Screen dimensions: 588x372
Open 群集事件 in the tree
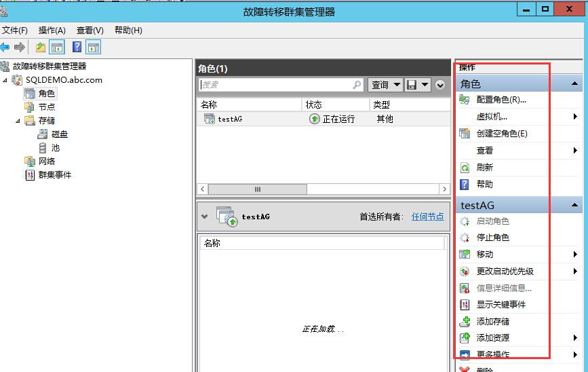(x=55, y=174)
